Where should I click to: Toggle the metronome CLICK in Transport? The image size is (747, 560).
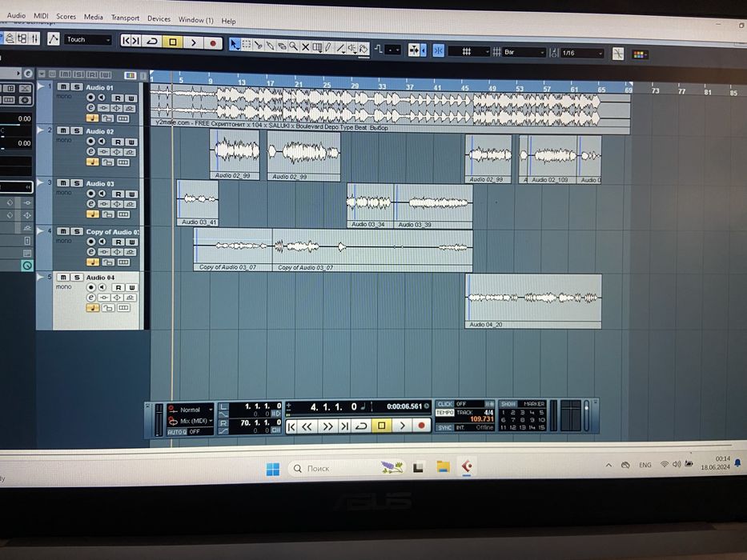click(x=444, y=404)
